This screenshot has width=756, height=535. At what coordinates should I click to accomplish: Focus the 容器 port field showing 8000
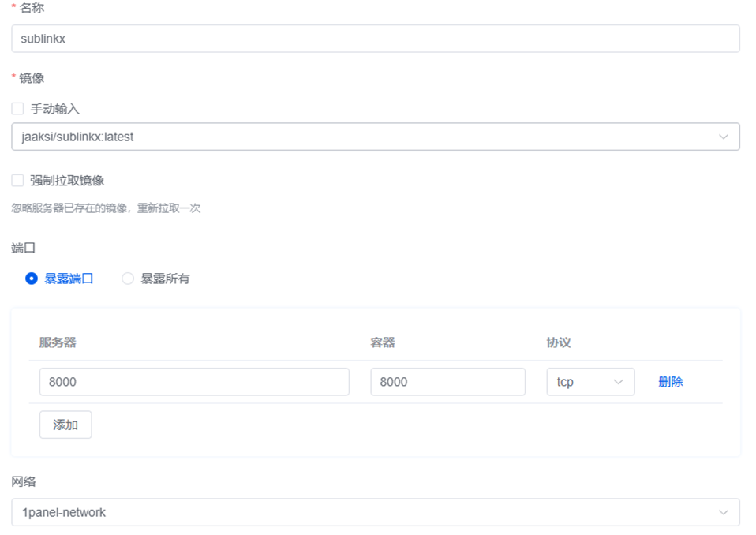tap(447, 382)
